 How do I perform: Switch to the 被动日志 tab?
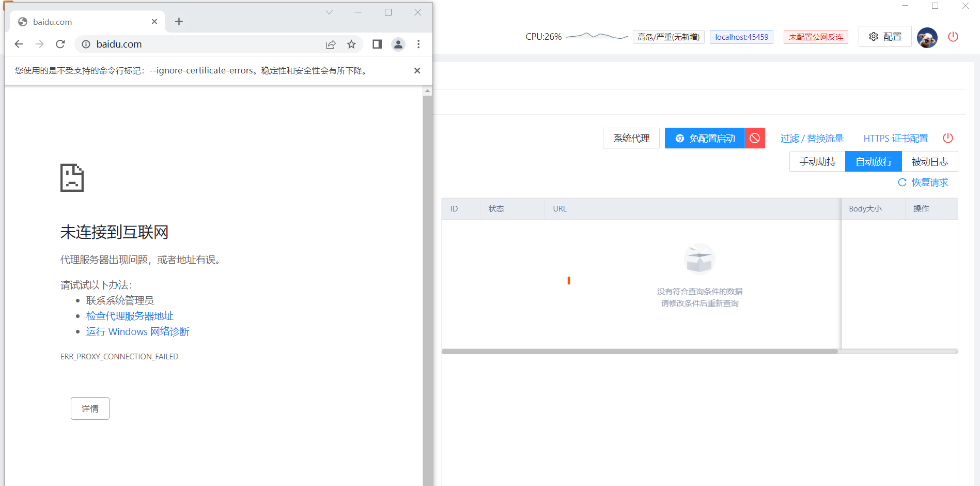930,161
